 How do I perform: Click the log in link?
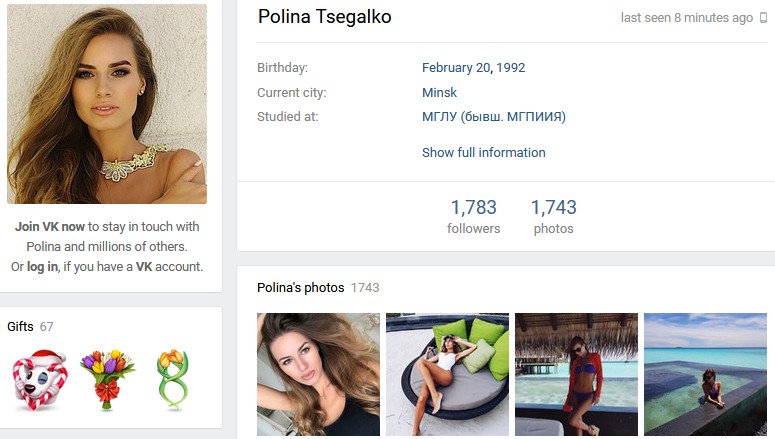[42, 267]
